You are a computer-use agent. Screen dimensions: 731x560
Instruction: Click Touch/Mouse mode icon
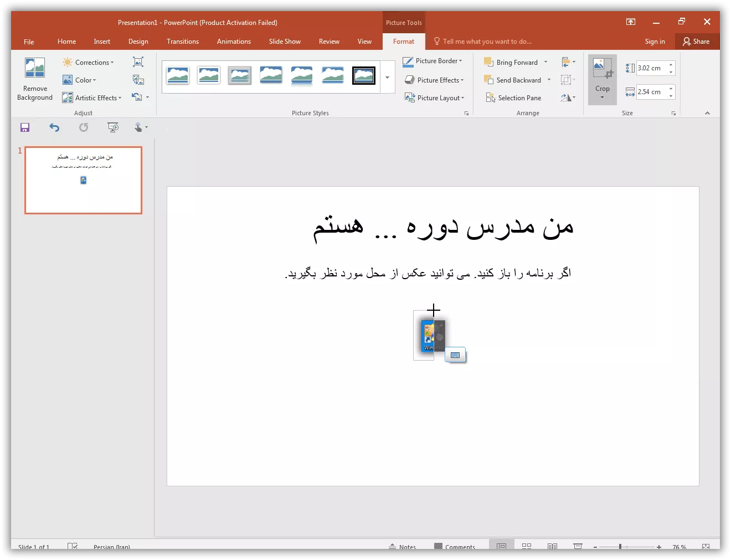(139, 128)
